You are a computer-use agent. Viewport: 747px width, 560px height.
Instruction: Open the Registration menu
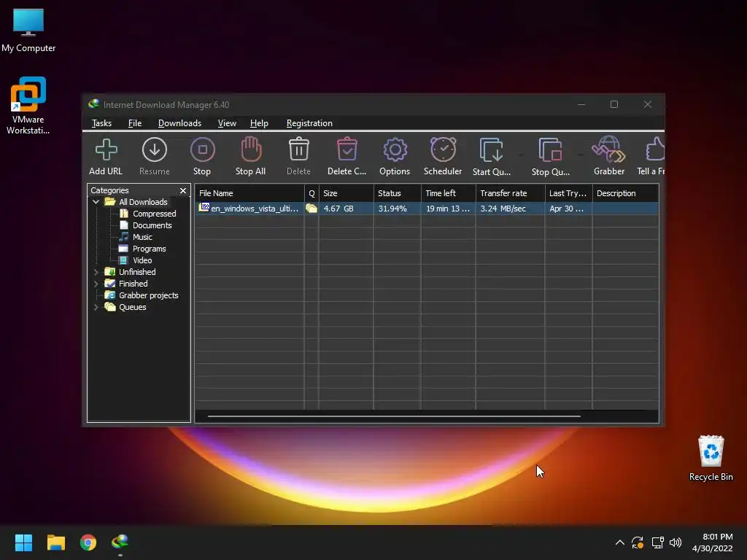click(309, 122)
